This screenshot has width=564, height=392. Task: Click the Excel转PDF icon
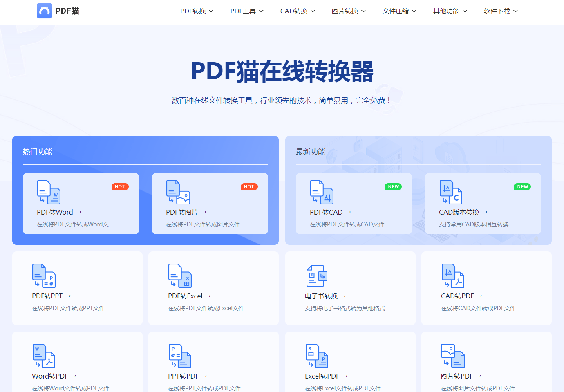(317, 356)
